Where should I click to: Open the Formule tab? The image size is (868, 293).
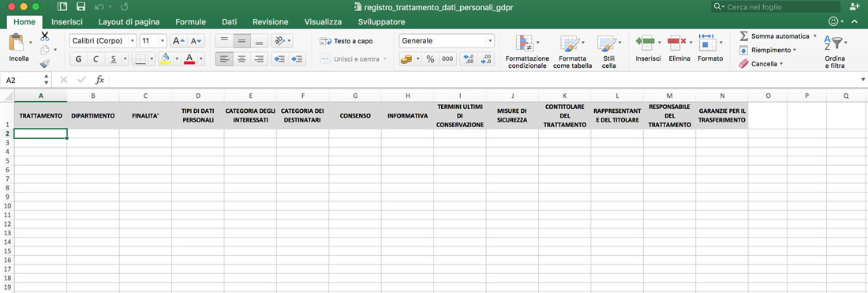click(x=190, y=22)
